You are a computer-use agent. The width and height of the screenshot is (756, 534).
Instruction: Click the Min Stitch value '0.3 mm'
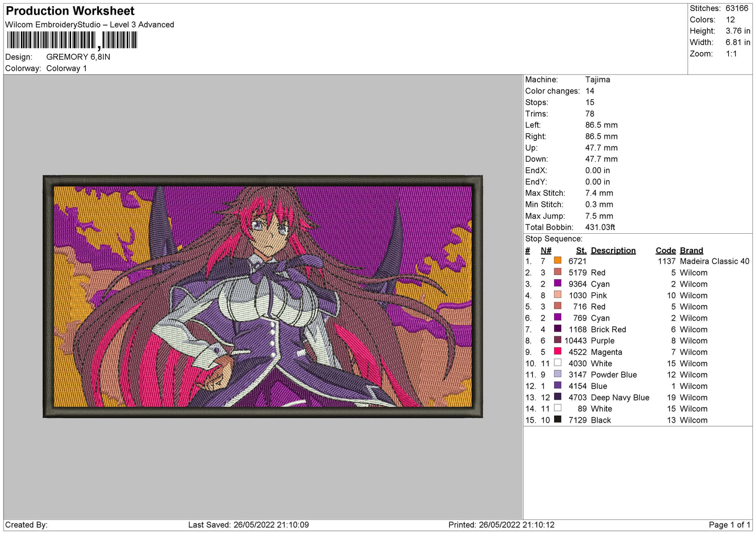coord(599,204)
